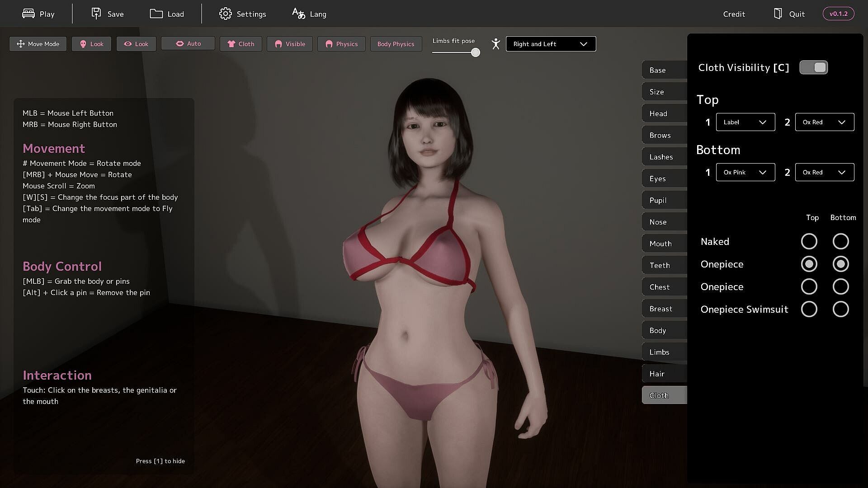Click the Lang translation icon
The image size is (868, 488).
click(298, 14)
